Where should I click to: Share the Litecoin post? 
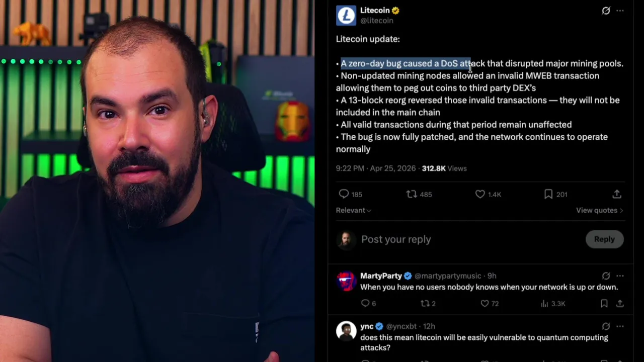(x=617, y=194)
